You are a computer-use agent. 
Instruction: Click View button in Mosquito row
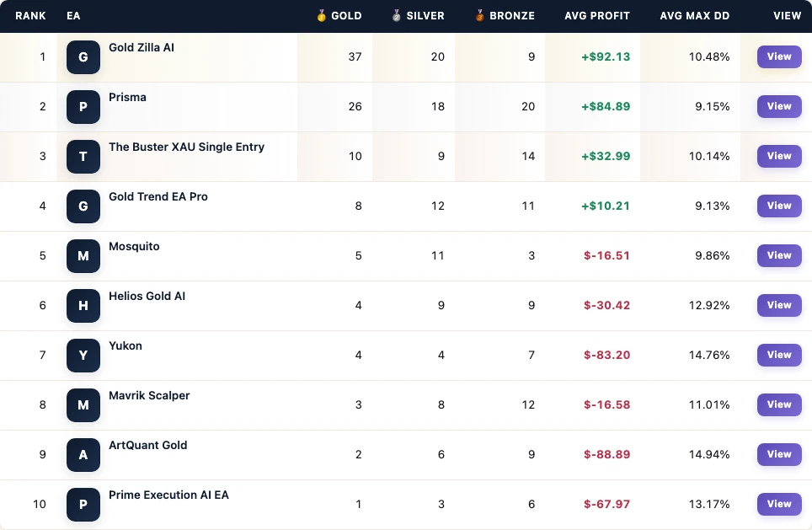point(779,255)
